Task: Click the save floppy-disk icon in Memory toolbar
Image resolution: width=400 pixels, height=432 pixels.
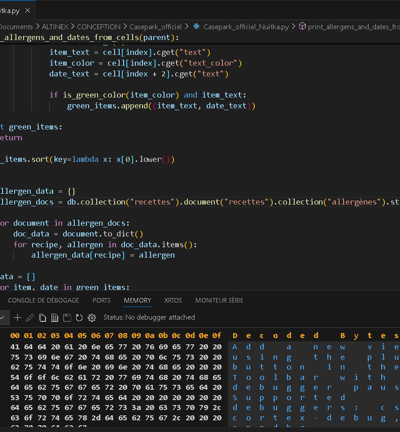Action: click(67, 318)
